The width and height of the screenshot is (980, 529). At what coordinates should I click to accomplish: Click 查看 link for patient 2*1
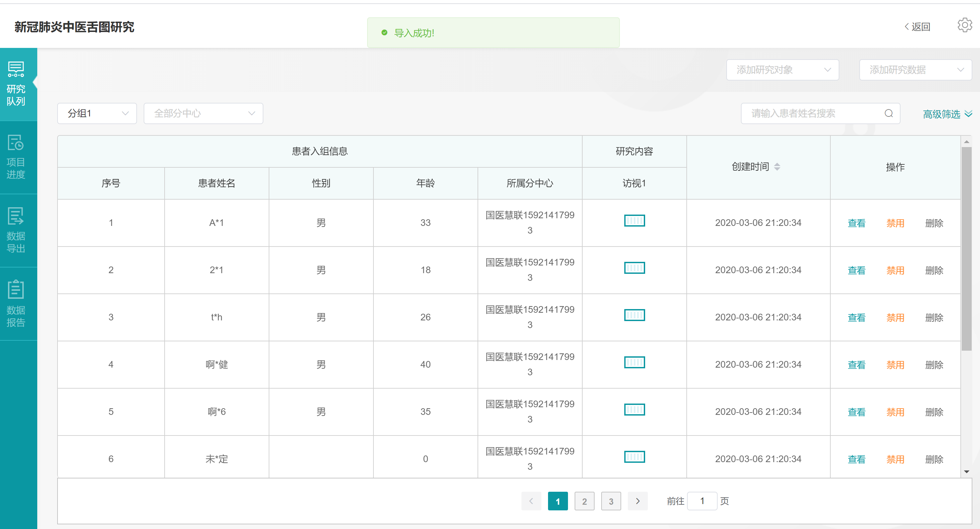(856, 270)
